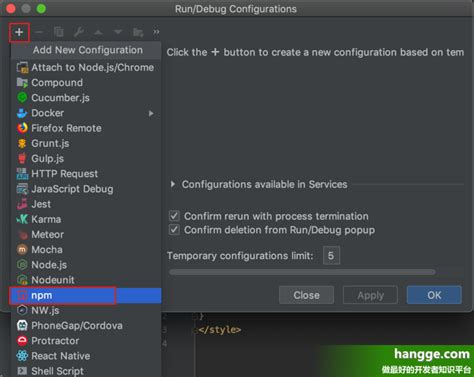The height and width of the screenshot is (377, 474).
Task: Select the JavaScript Debug label
Action: [72, 189]
